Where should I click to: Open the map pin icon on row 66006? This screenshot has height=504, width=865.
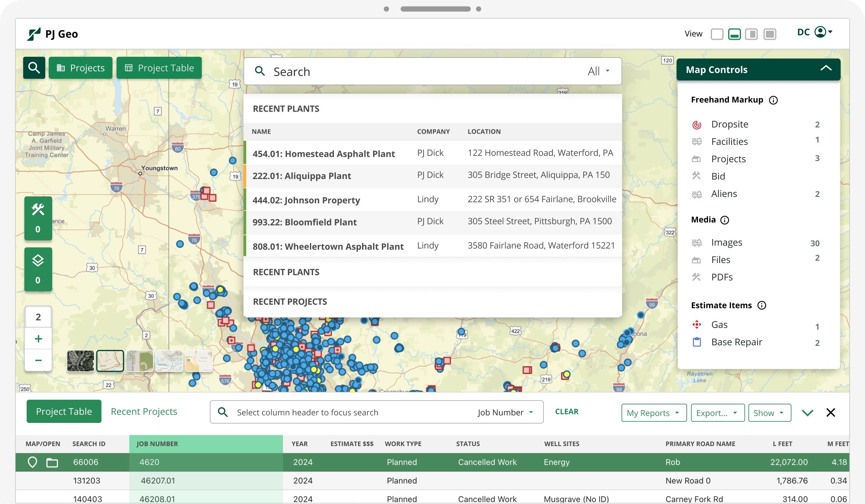tap(32, 462)
